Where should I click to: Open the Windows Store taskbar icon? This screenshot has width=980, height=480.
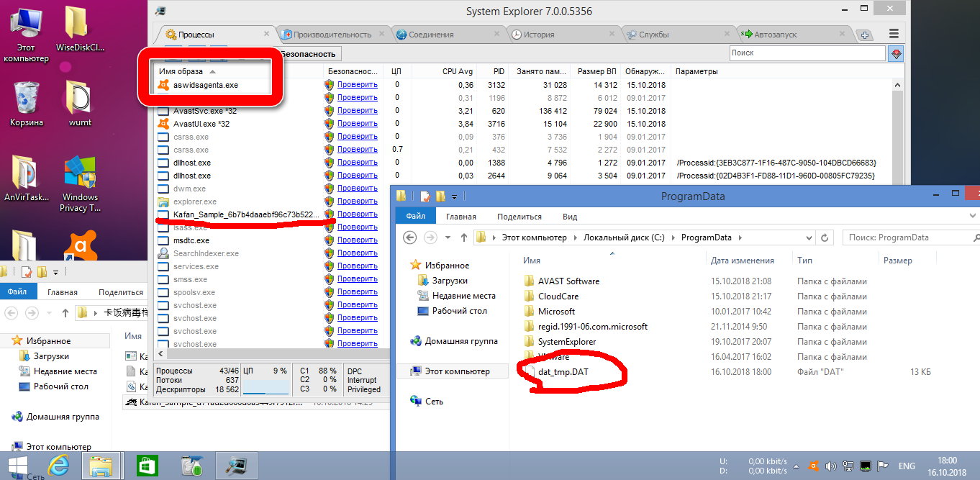(148, 466)
